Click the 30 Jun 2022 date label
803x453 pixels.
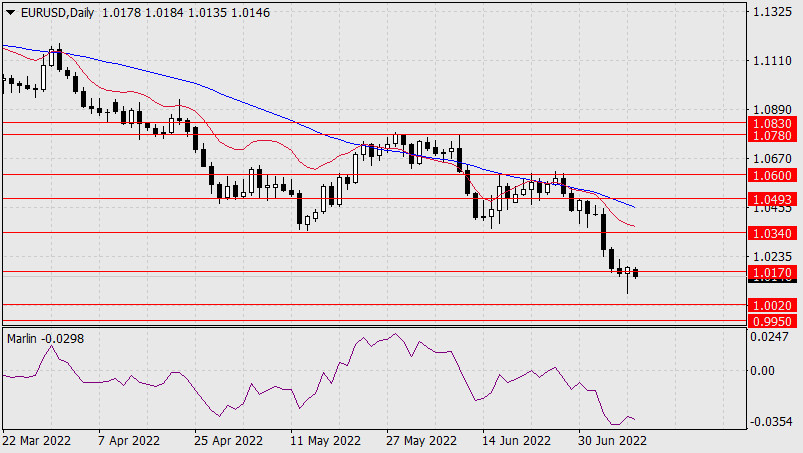click(612, 441)
